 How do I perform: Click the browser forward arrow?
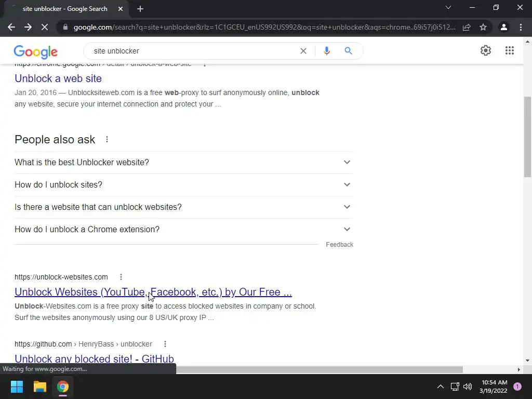click(28, 27)
